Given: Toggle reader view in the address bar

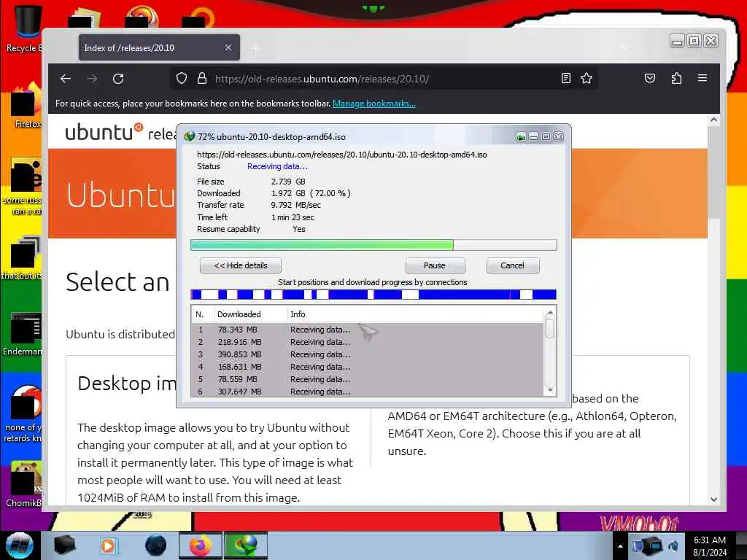Looking at the screenshot, I should (x=565, y=78).
